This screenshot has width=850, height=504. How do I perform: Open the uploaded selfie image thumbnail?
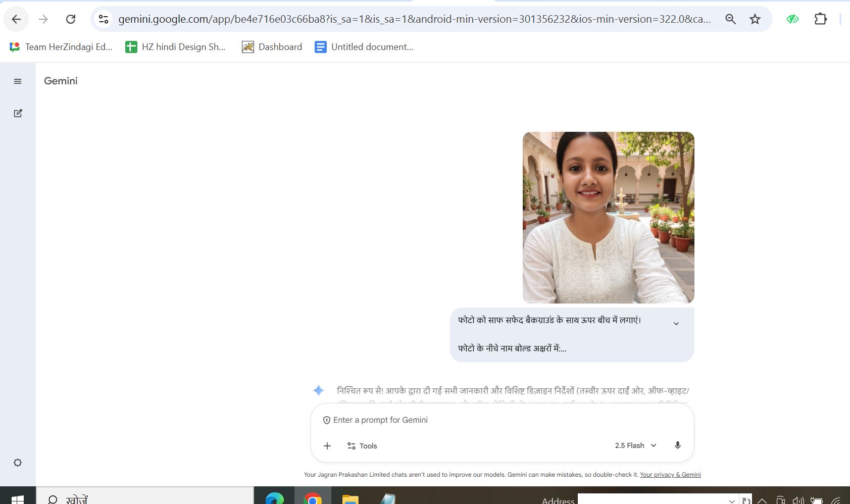coord(608,217)
